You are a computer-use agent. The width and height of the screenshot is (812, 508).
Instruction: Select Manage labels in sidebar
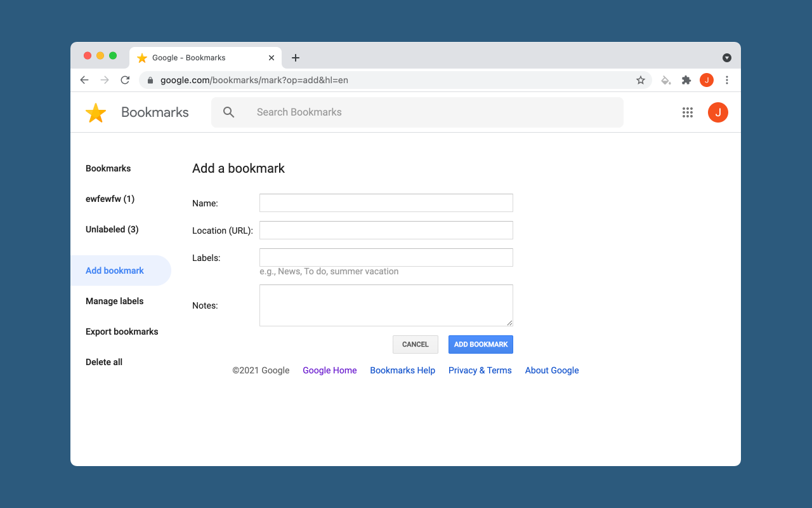[115, 301]
